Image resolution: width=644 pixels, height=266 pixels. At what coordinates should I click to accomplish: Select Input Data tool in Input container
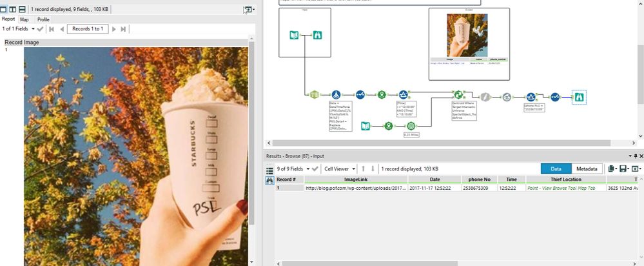[294, 36]
